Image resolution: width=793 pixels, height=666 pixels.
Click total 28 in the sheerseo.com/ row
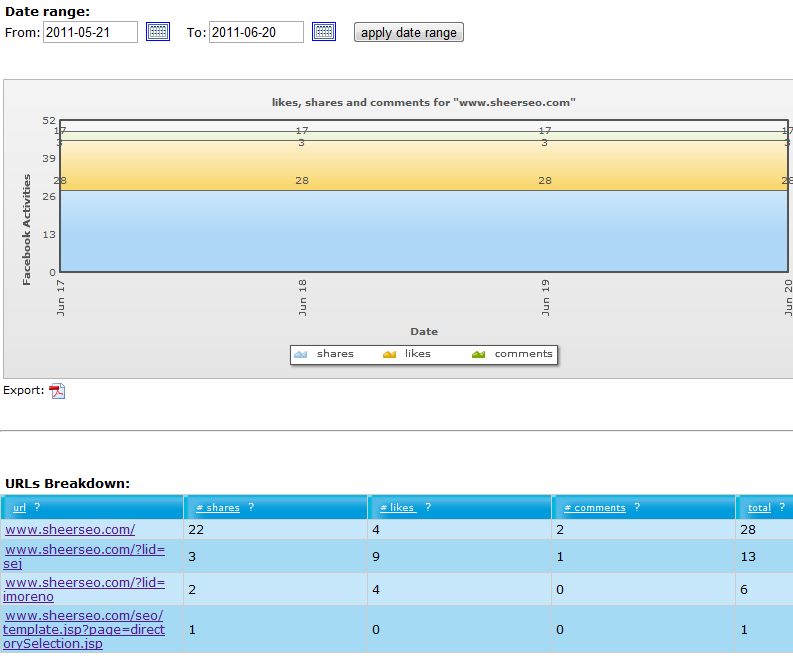coord(748,529)
